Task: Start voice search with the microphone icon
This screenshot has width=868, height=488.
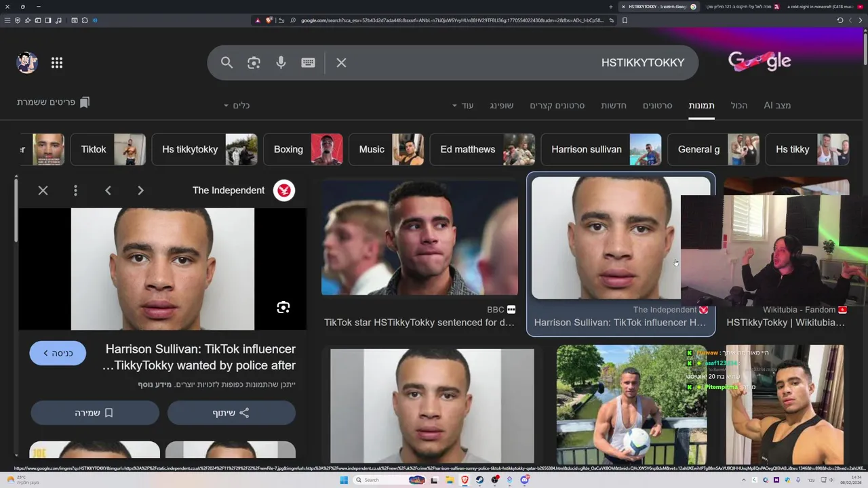Action: [281, 62]
